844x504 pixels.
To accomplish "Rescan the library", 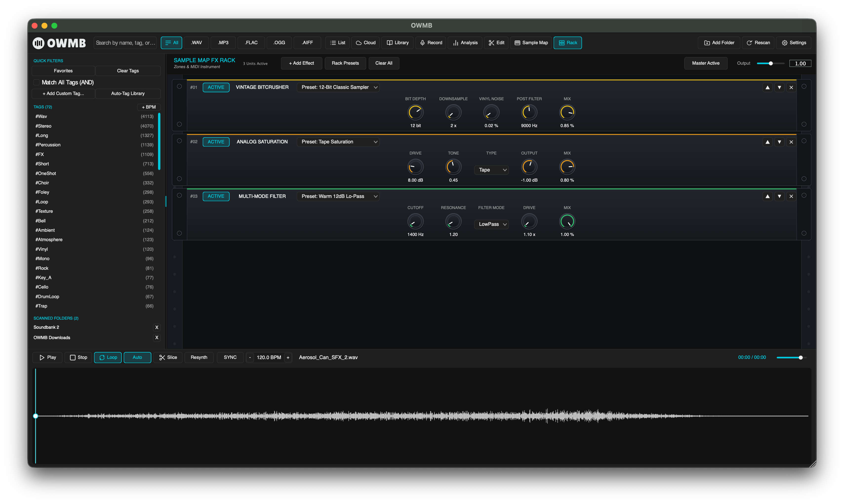I will click(x=758, y=43).
